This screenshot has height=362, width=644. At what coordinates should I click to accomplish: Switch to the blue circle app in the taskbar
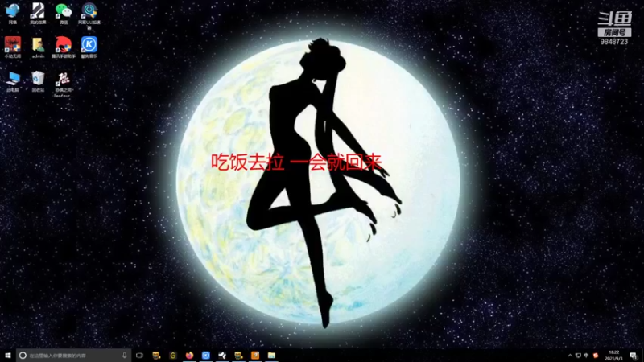[206, 356]
